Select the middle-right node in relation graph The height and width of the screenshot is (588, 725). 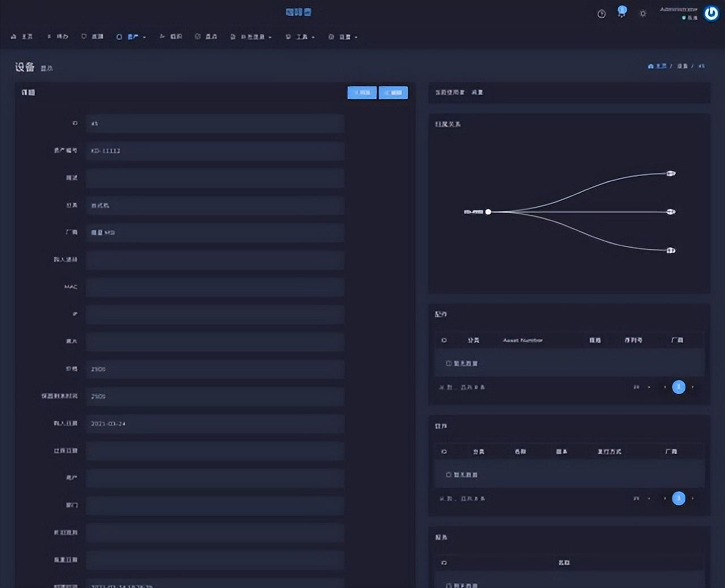(x=671, y=212)
